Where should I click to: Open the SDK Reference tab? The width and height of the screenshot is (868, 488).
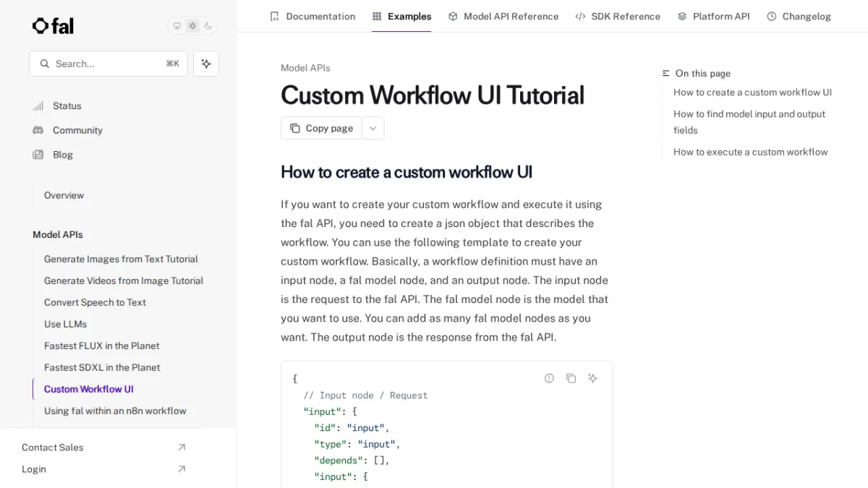[618, 16]
